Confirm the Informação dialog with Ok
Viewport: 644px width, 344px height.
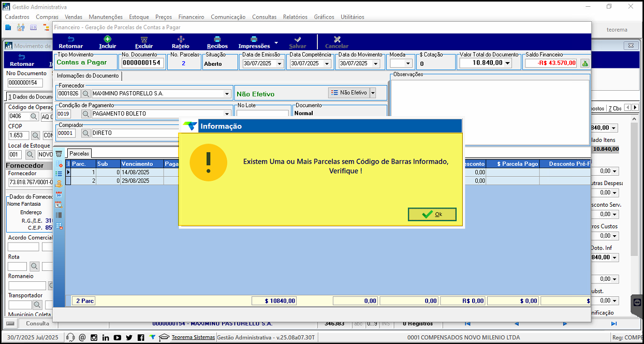pyautogui.click(x=432, y=214)
